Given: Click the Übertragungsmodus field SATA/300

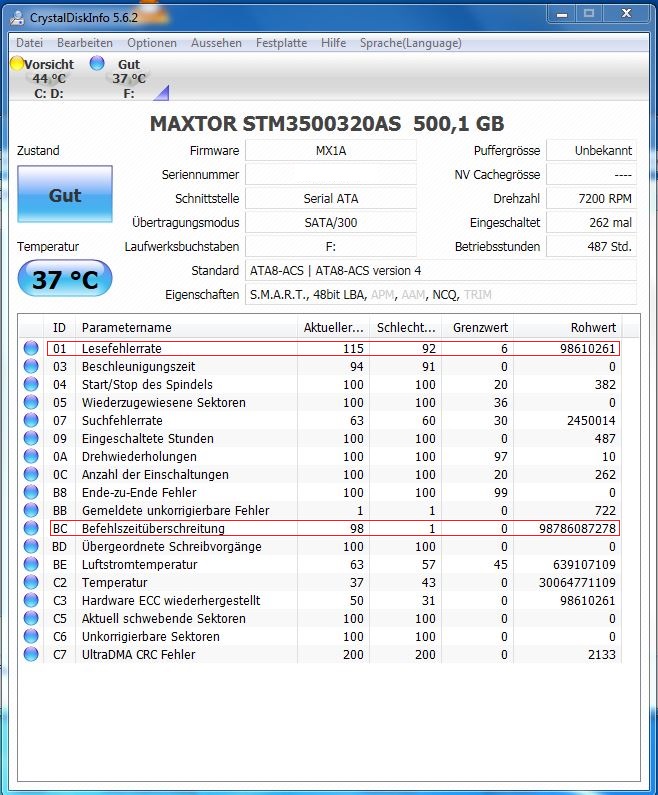Looking at the screenshot, I should [x=331, y=223].
